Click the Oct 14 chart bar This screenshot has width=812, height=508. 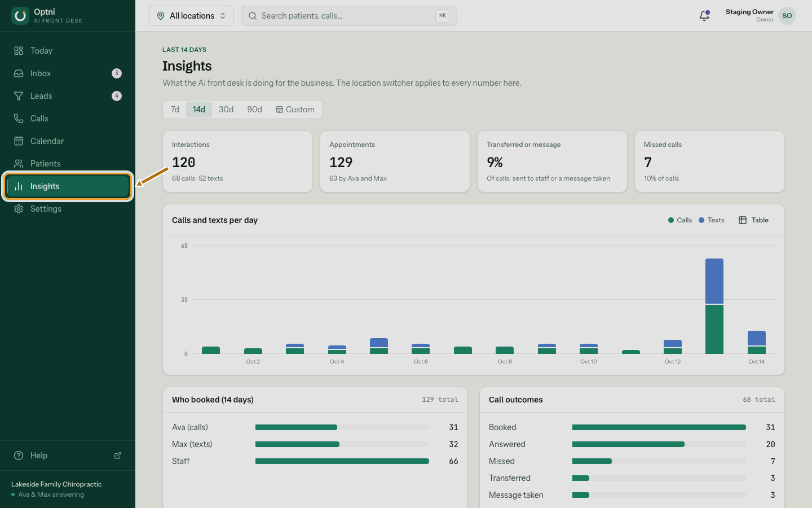coord(757,342)
